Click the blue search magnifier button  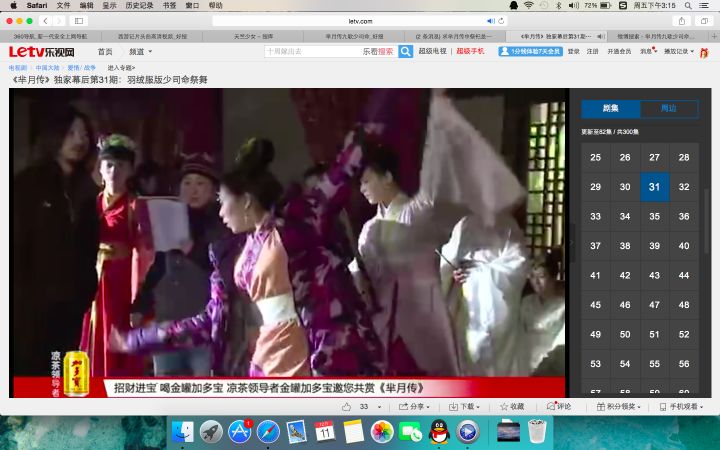[405, 51]
